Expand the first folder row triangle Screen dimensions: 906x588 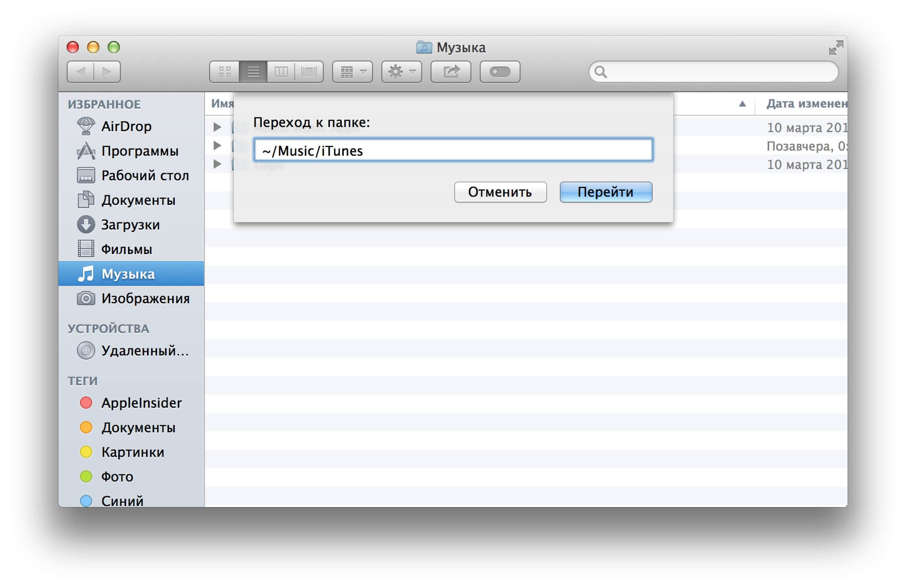pos(217,127)
